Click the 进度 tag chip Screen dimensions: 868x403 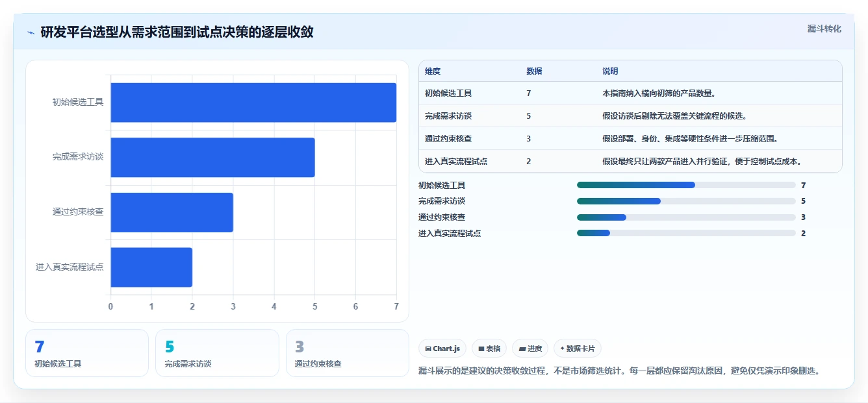530,348
